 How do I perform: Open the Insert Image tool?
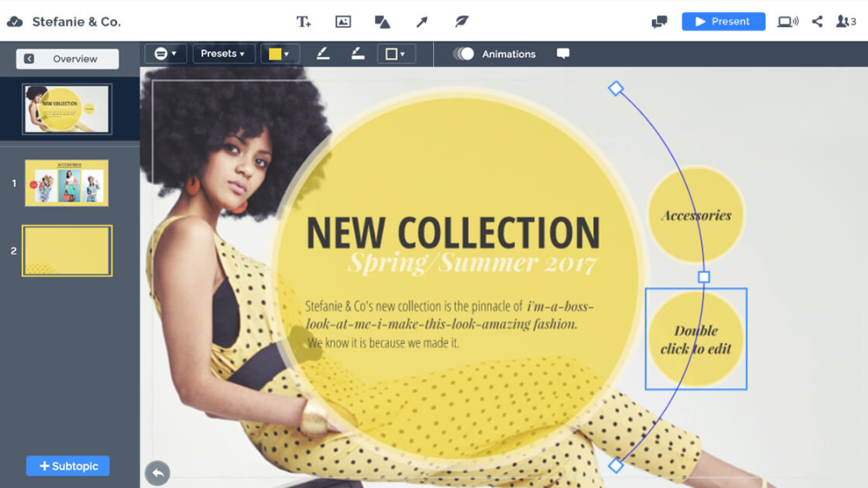click(x=343, y=22)
